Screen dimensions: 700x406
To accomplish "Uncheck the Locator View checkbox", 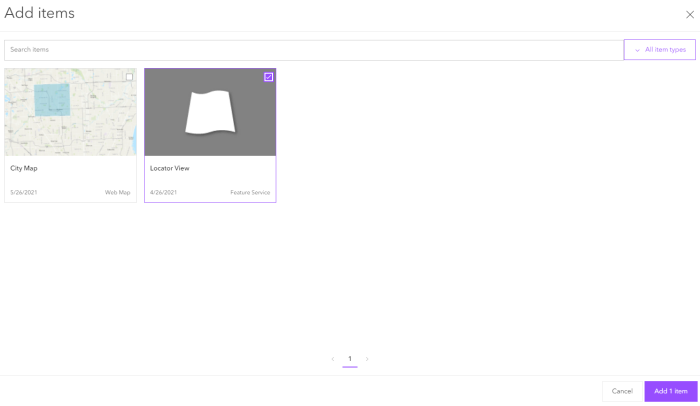I will coord(268,77).
